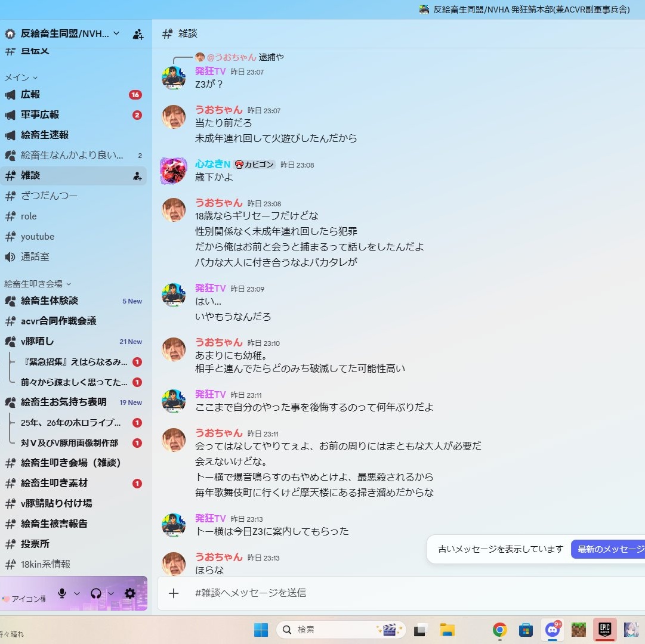Switch to the 軍事広報 channel
The image size is (645, 644).
coord(40,114)
